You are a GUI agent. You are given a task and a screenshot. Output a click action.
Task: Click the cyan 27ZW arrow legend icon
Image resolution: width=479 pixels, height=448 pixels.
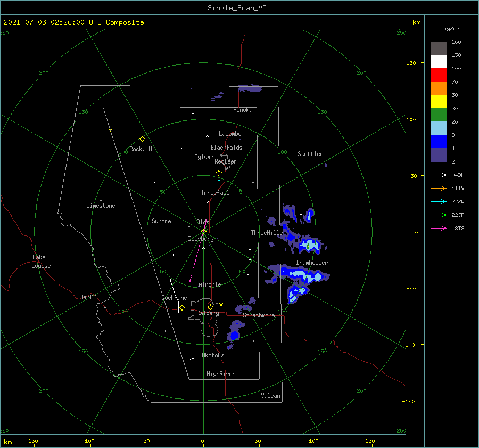tap(439, 201)
